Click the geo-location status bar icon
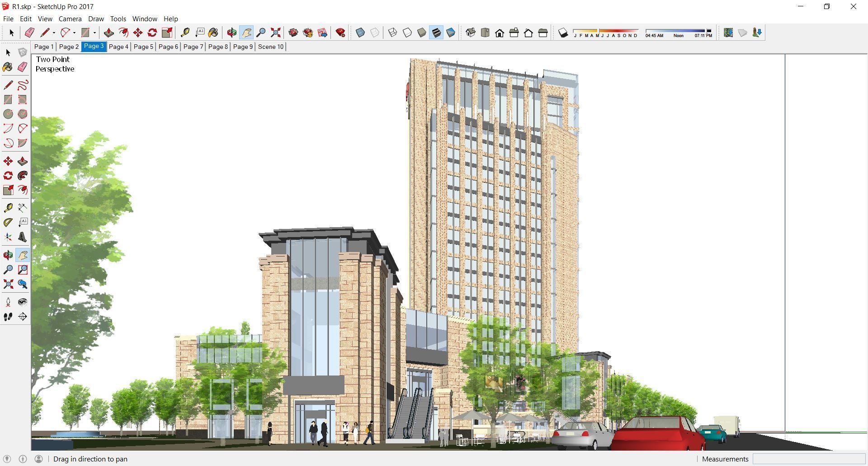Viewport: 868px width, 466px height. 7,459
